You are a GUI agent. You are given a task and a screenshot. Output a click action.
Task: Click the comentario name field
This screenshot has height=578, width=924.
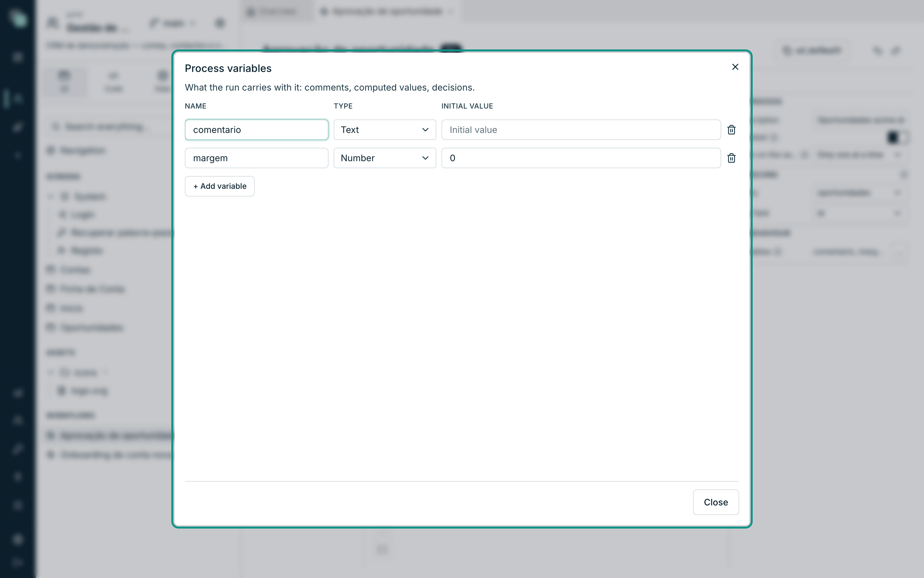click(257, 130)
